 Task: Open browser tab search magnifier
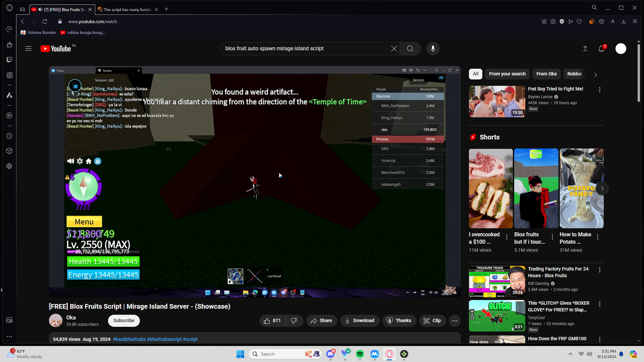(x=594, y=7)
